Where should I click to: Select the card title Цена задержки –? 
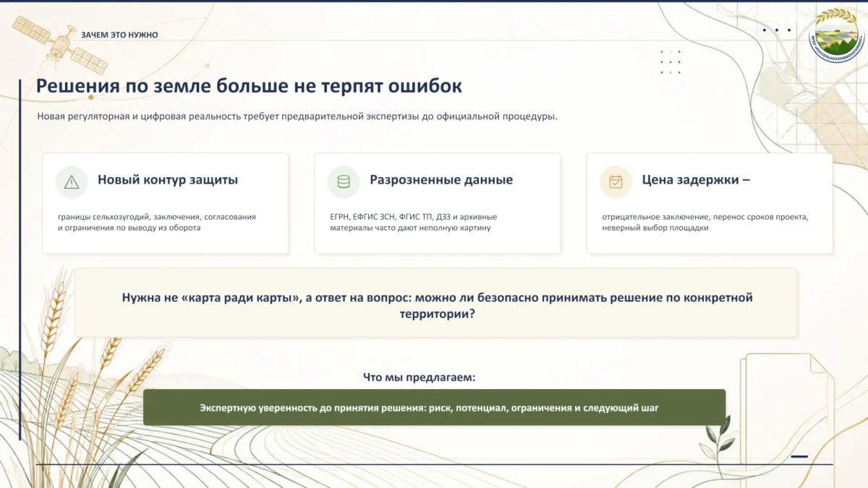coord(696,180)
